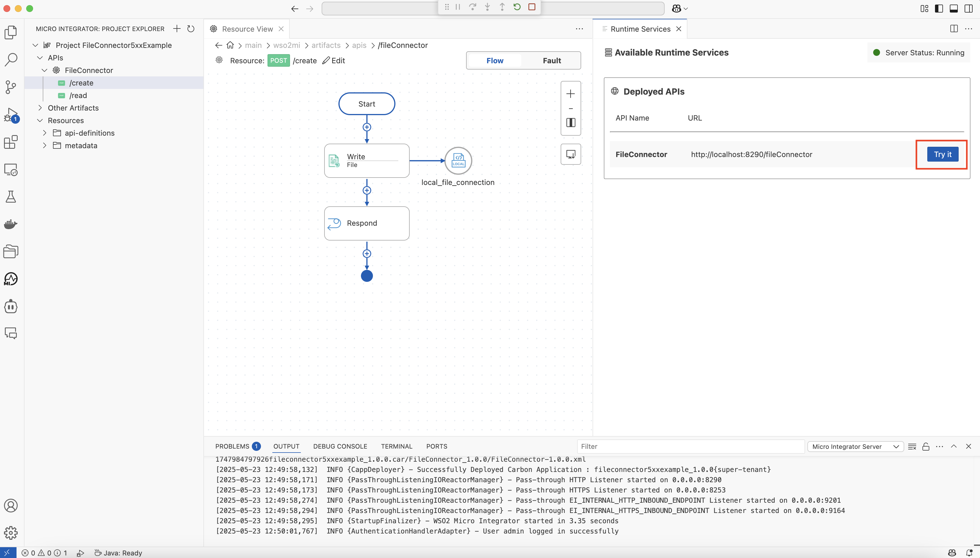The height and width of the screenshot is (558, 980).
Task: Open the Copilot robot icon in sidebar
Action: point(11,307)
